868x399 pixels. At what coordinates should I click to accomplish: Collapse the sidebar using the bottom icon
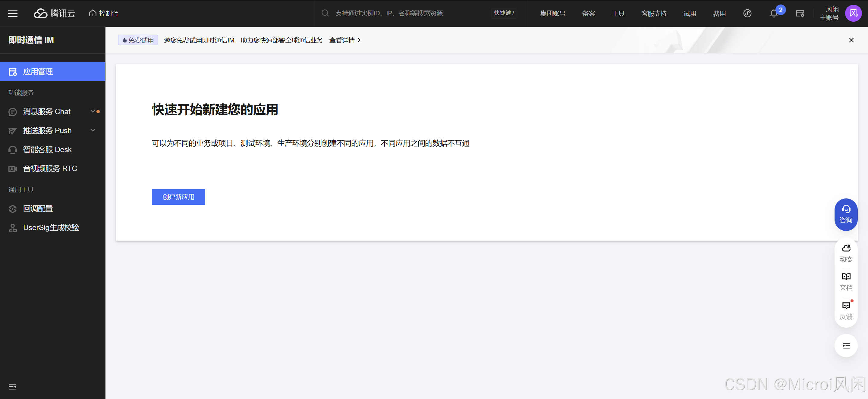click(13, 386)
